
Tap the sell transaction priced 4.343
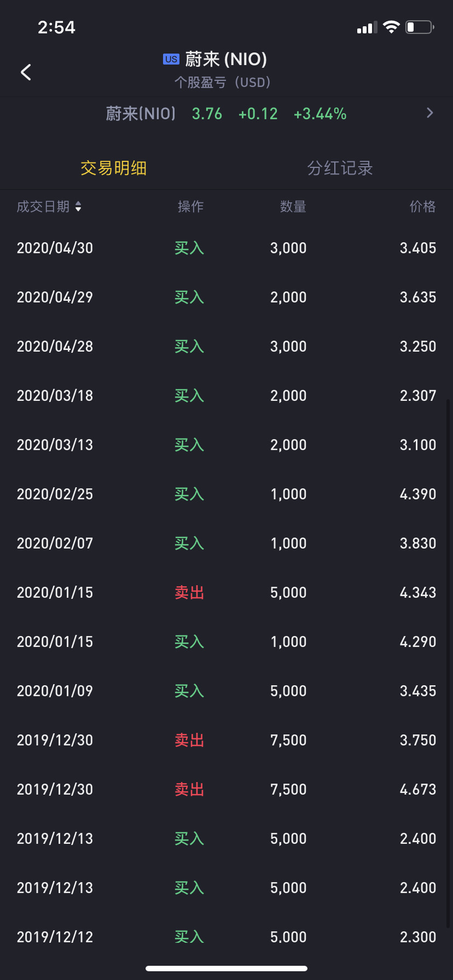[226, 592]
